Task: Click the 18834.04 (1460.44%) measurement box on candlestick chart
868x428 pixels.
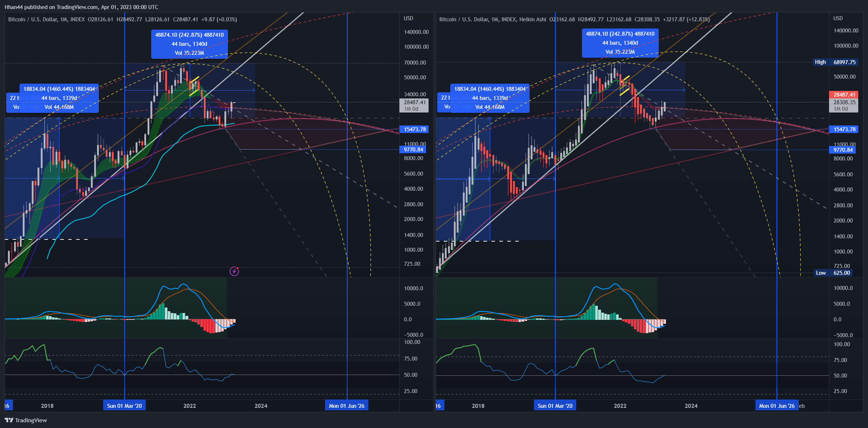Action: click(x=59, y=98)
